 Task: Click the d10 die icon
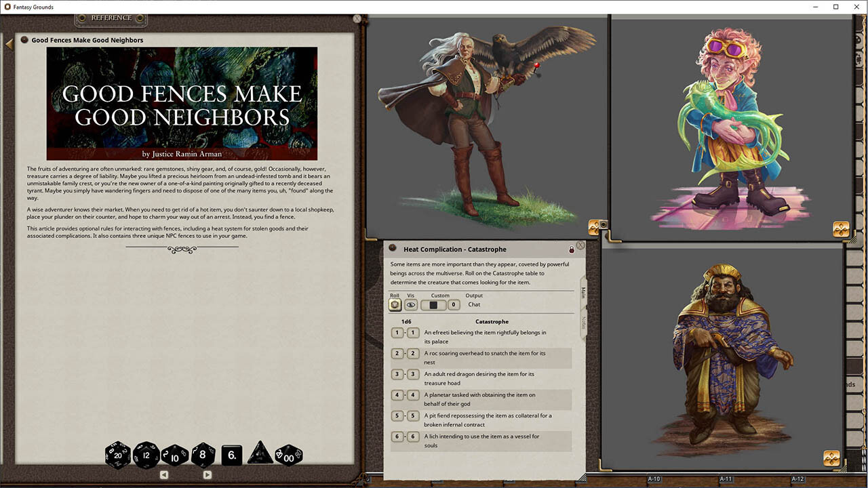tap(174, 455)
